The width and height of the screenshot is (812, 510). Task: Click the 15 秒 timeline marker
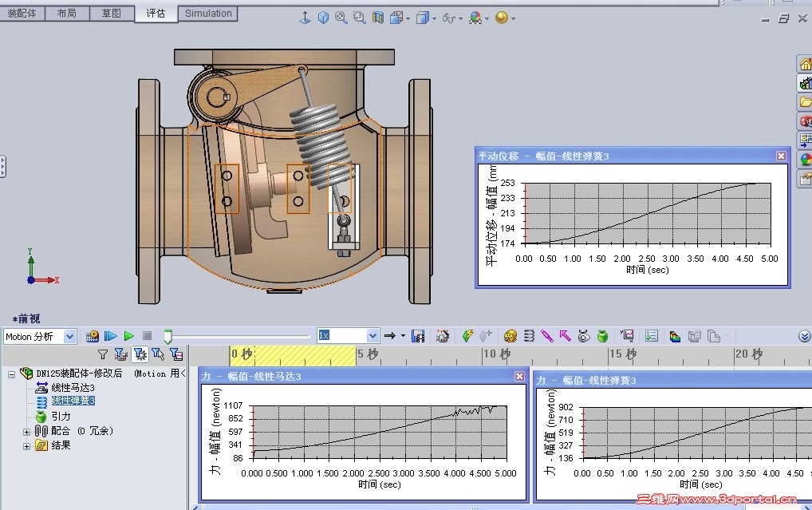[x=622, y=354]
